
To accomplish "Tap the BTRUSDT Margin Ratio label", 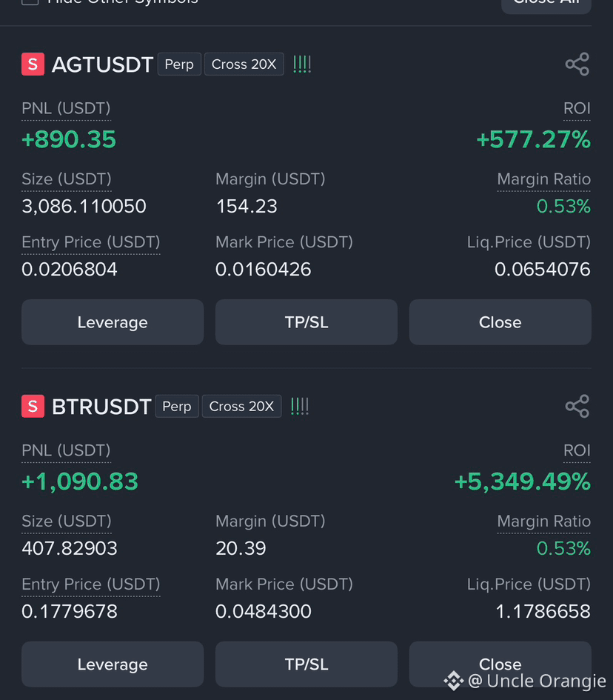I will [x=544, y=521].
